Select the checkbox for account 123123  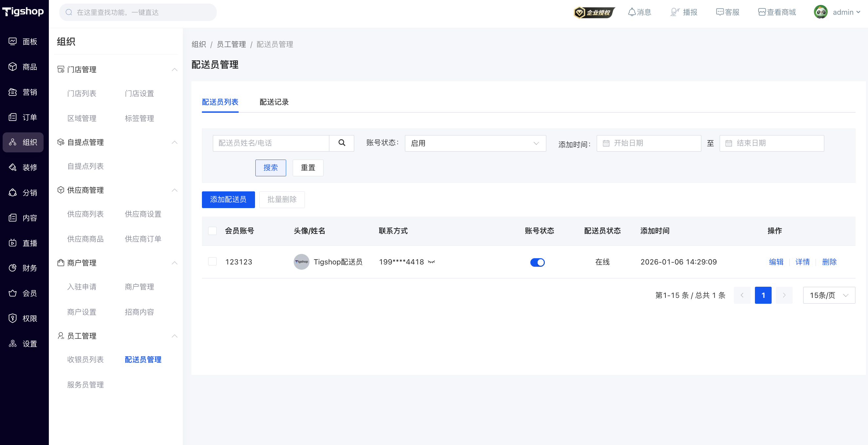click(212, 262)
